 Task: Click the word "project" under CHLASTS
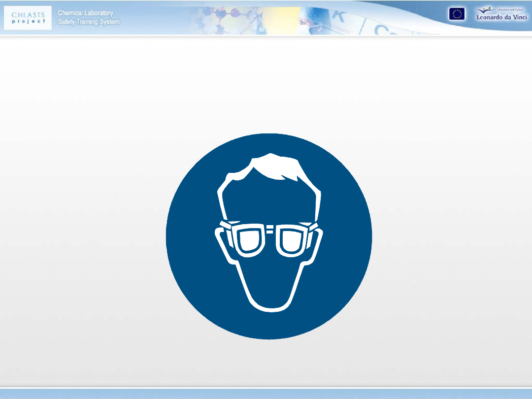[28, 21]
